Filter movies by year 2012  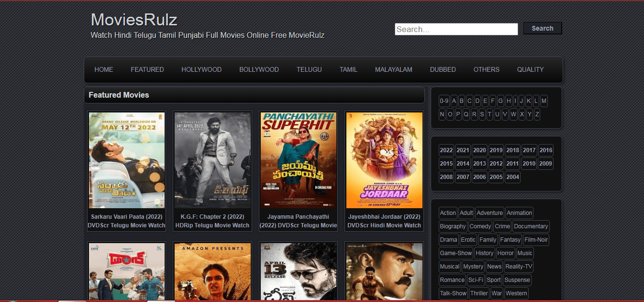pyautogui.click(x=496, y=164)
